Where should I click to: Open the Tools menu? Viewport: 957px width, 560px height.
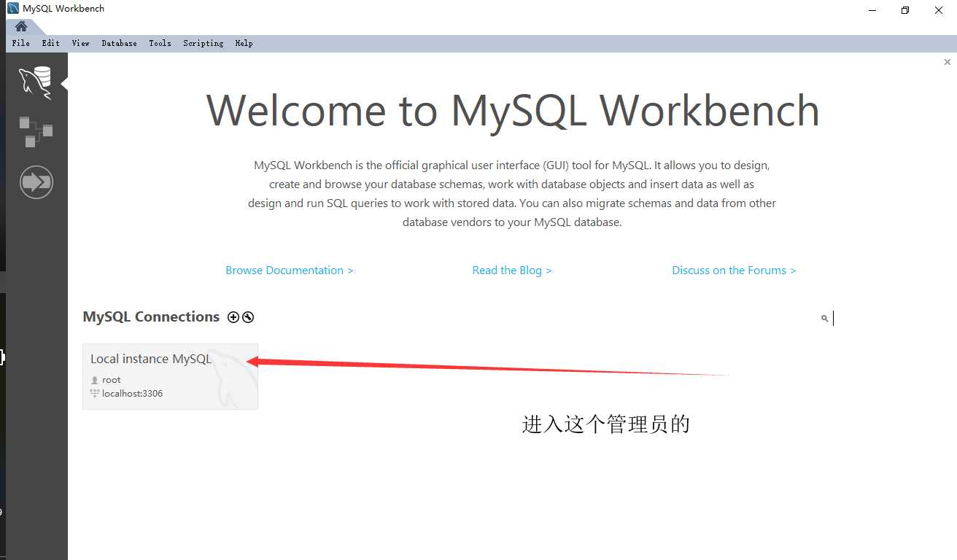coord(160,43)
